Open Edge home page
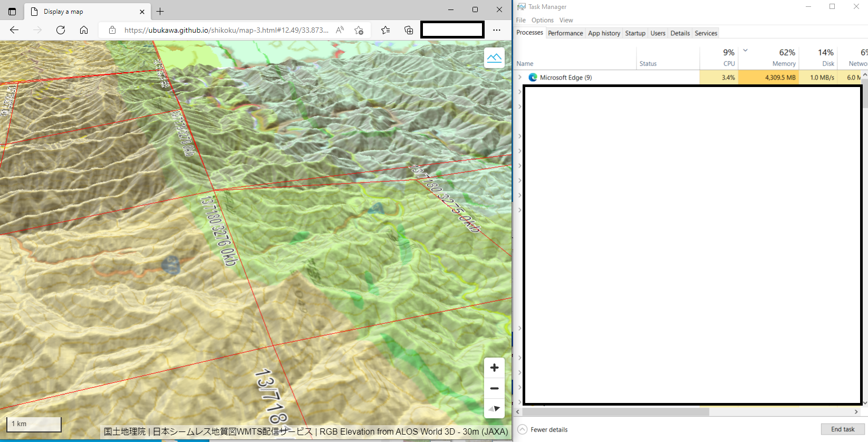Screen dimensions: 868x442 pyautogui.click(x=84, y=30)
